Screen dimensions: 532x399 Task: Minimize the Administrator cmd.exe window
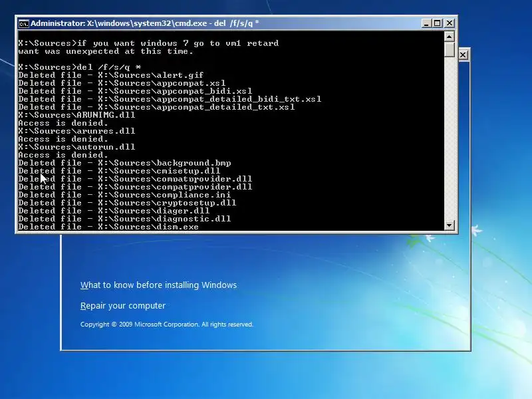pyautogui.click(x=426, y=23)
